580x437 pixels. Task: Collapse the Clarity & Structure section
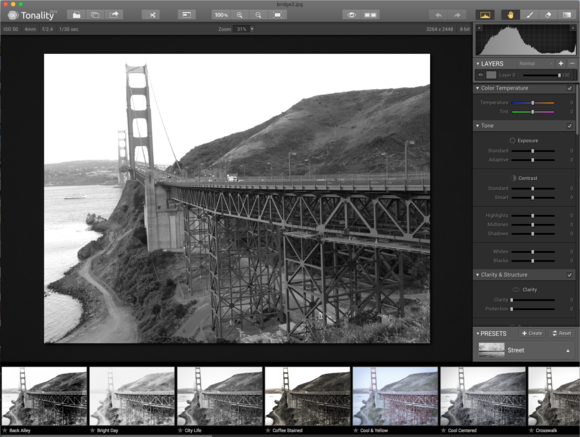tap(478, 275)
